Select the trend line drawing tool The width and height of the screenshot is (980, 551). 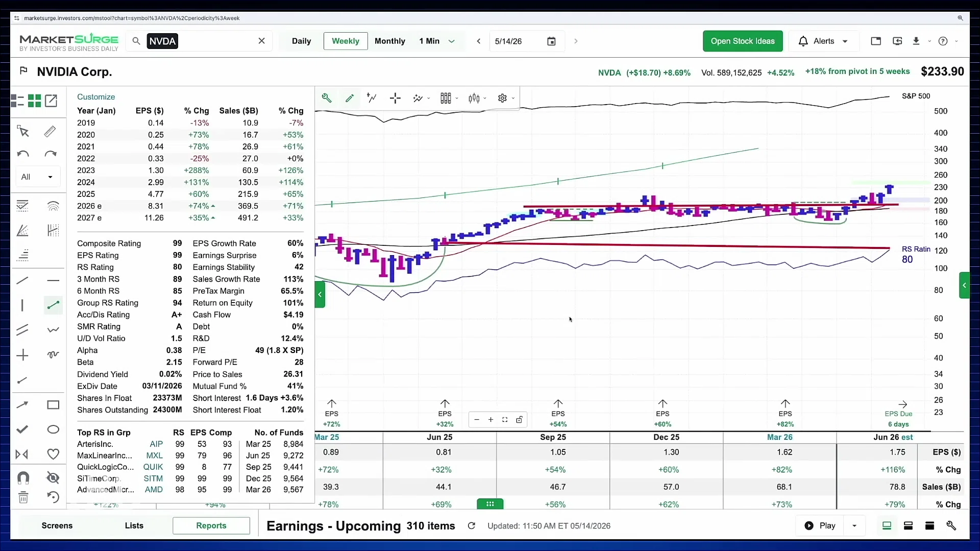[22, 280]
